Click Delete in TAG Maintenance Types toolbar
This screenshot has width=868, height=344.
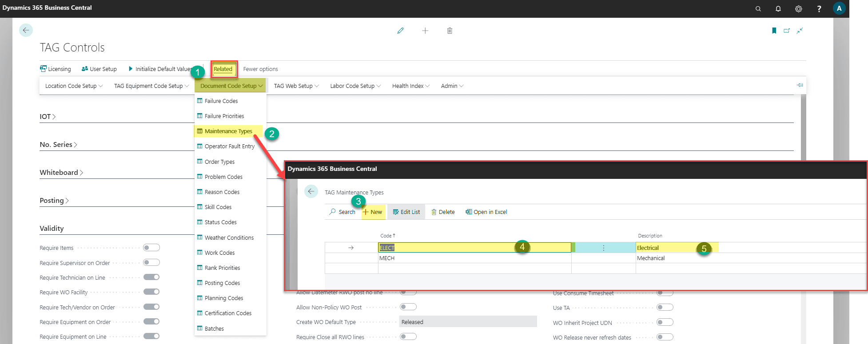click(443, 212)
